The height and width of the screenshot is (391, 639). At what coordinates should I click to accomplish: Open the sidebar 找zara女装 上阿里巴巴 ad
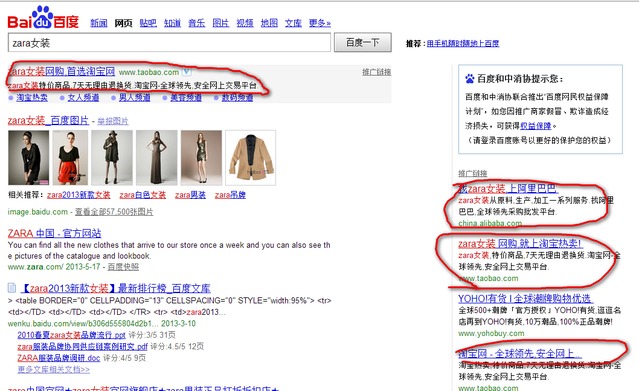click(x=508, y=188)
